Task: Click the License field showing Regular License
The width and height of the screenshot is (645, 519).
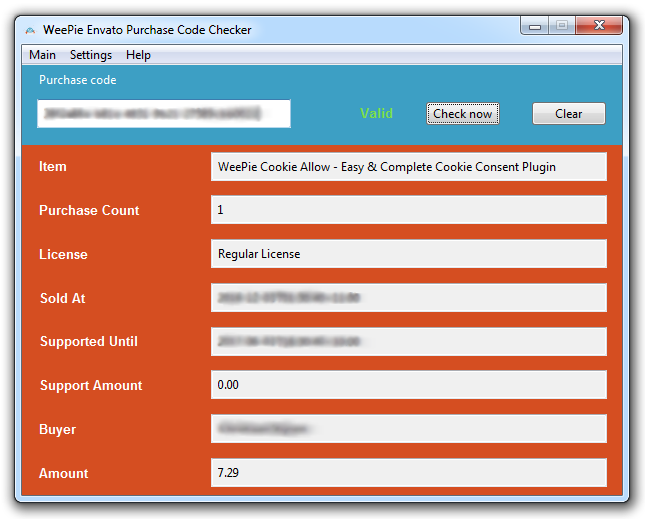Action: click(x=408, y=254)
